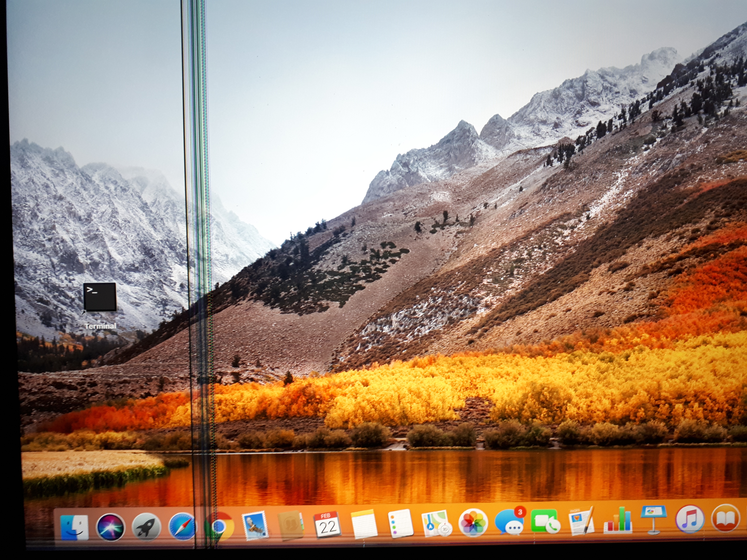Screen dimensions: 747x560
Task: Open the Photos app
Action: pyautogui.click(x=473, y=523)
